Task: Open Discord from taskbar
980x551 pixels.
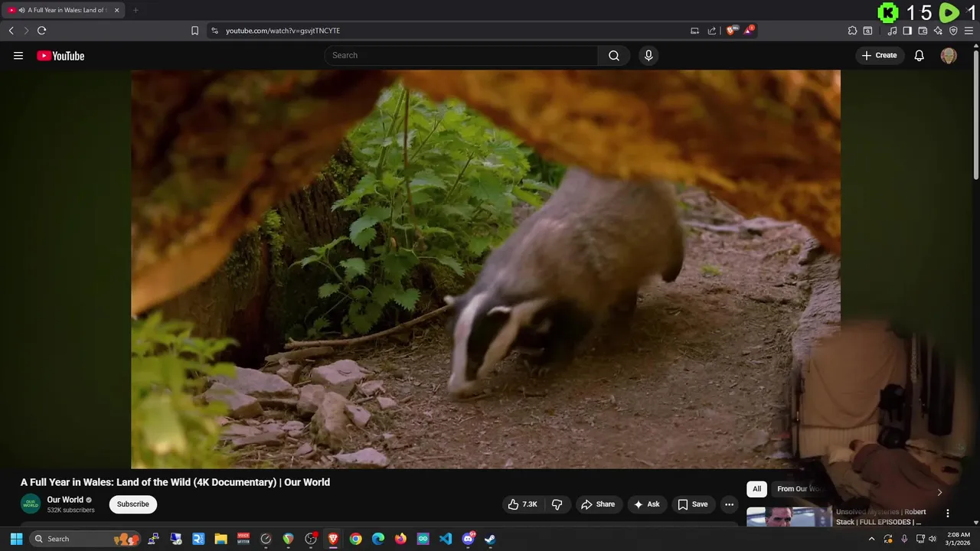Action: point(468,539)
